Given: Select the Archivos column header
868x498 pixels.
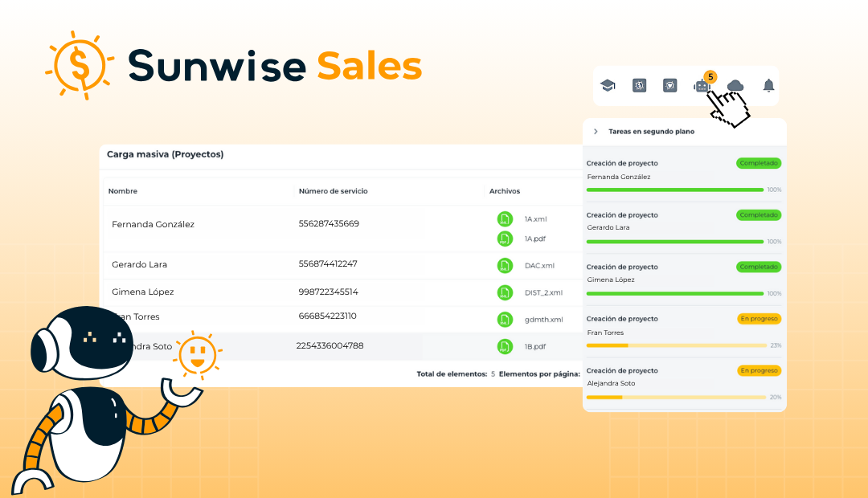Looking at the screenshot, I should 505,191.
